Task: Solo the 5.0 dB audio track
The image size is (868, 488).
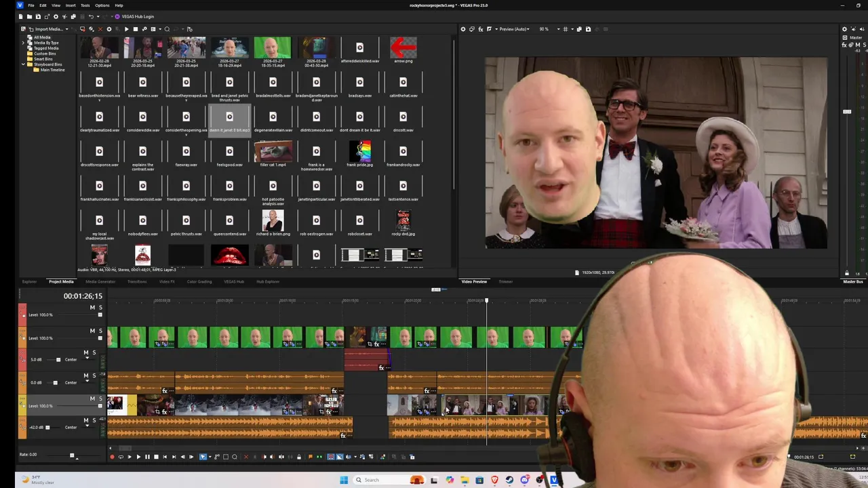Action: (x=94, y=352)
